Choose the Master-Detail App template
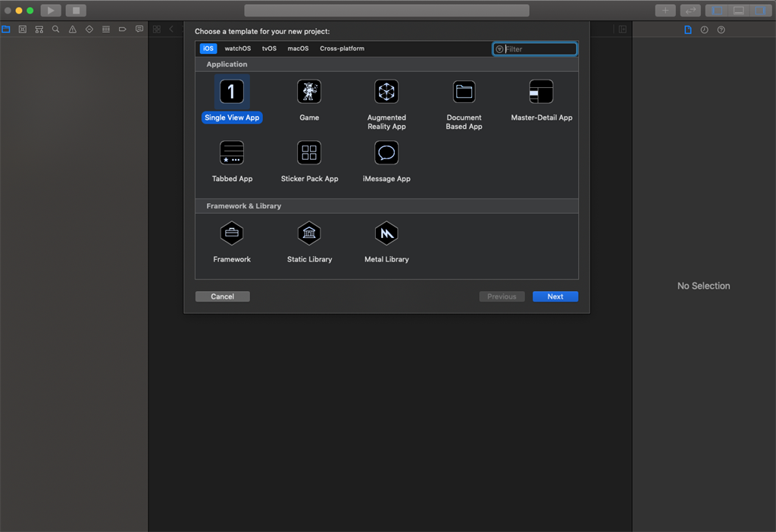The width and height of the screenshot is (776, 532). (x=541, y=92)
